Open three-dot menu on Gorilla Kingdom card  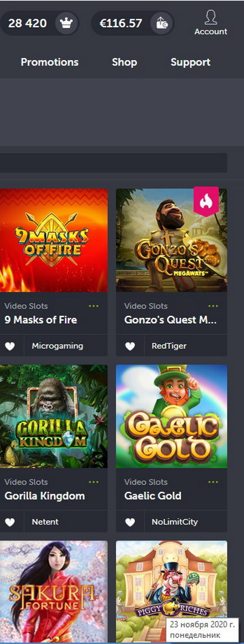coord(93,481)
